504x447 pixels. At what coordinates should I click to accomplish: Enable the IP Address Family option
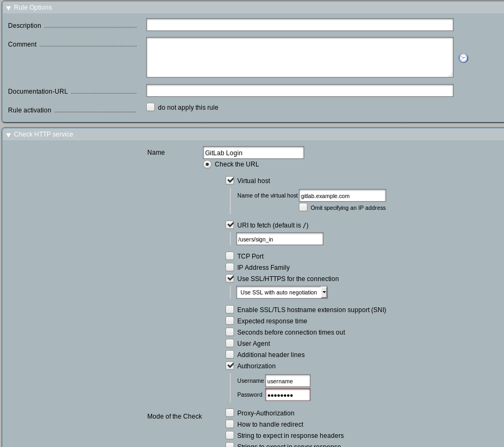pyautogui.click(x=230, y=267)
